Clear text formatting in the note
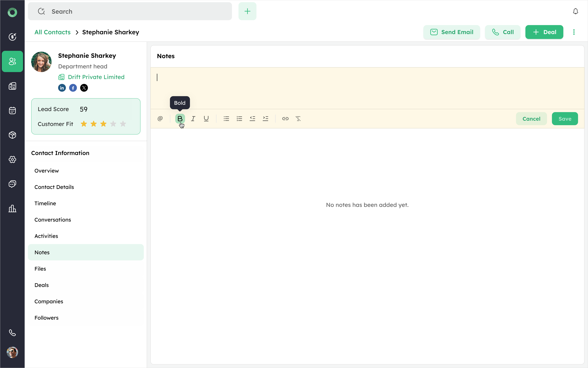The image size is (588, 368). coord(298,118)
